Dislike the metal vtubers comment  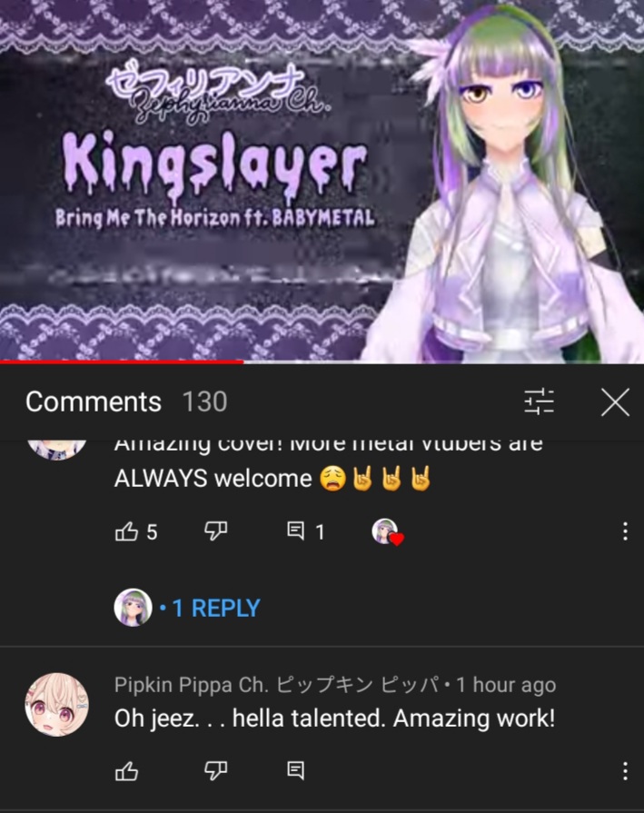click(x=215, y=531)
